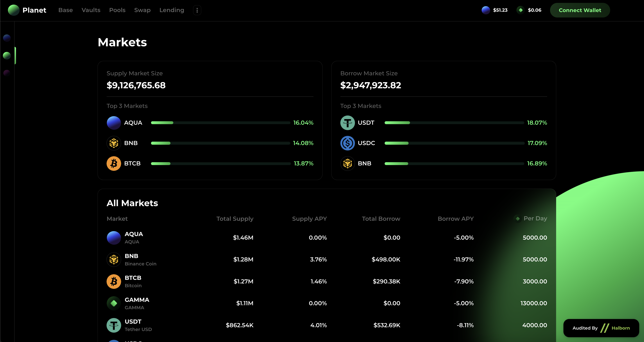Select the purple planet sidebar icon
This screenshot has height=342, width=644.
[7, 73]
